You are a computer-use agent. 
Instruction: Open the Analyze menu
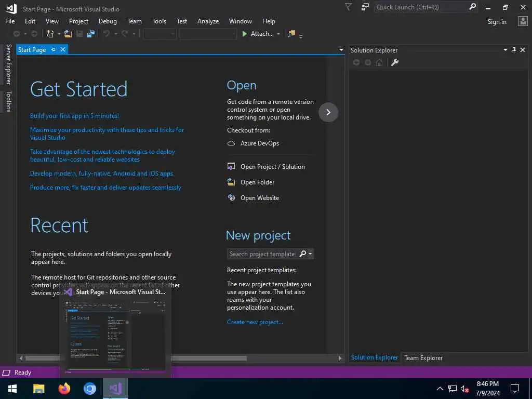[x=208, y=21]
